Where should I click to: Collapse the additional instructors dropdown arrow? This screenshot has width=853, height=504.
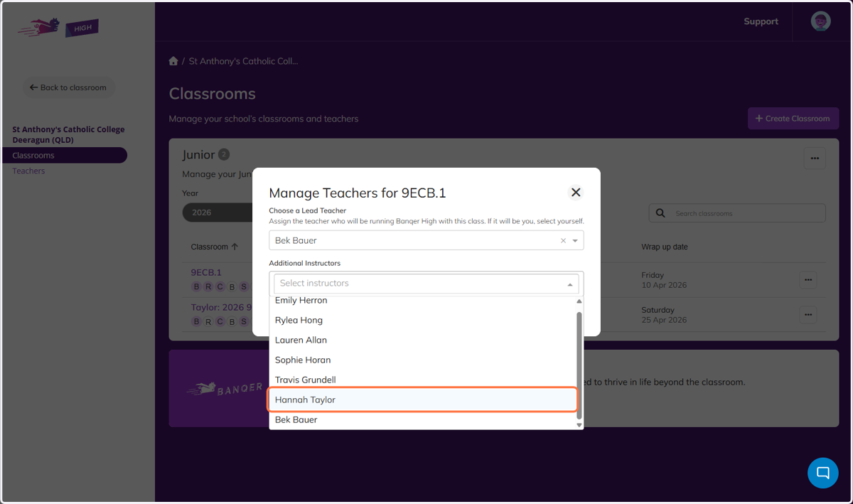pos(570,284)
